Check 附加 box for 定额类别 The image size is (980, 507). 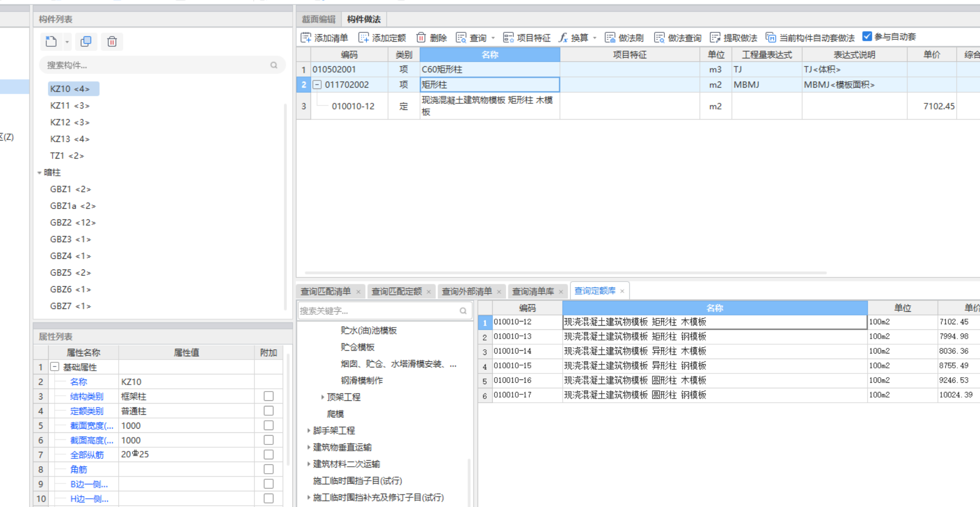pos(268,411)
